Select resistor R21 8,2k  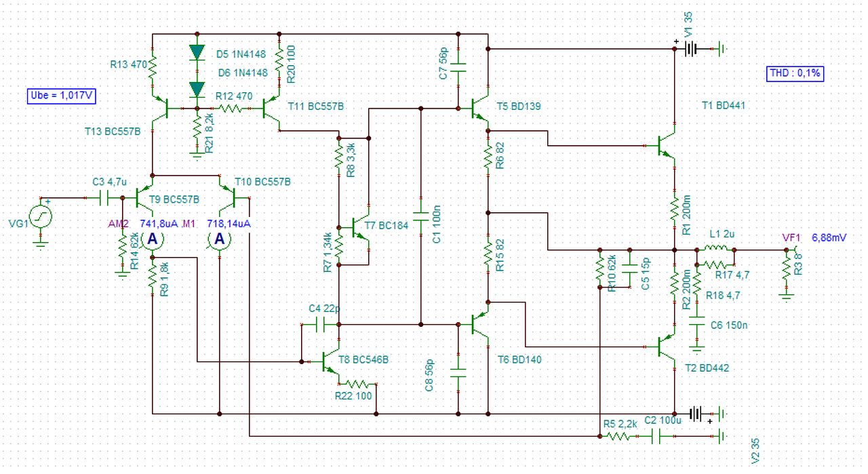point(197,126)
